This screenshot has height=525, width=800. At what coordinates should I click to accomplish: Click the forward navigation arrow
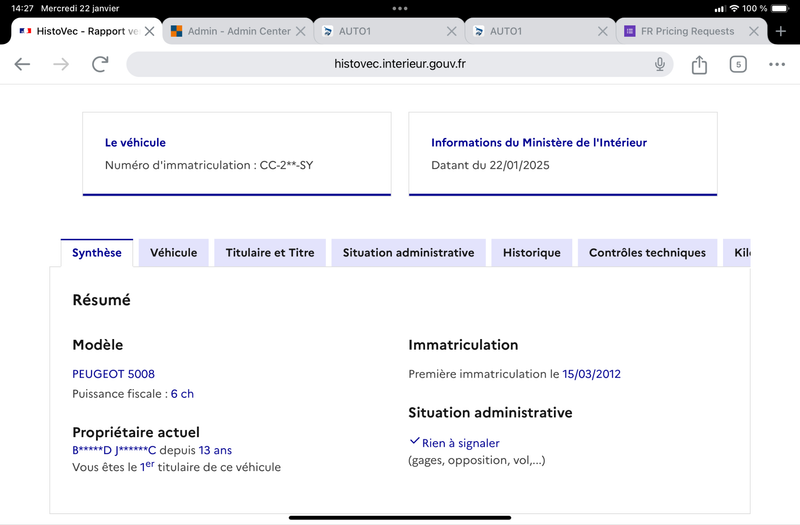[61, 64]
